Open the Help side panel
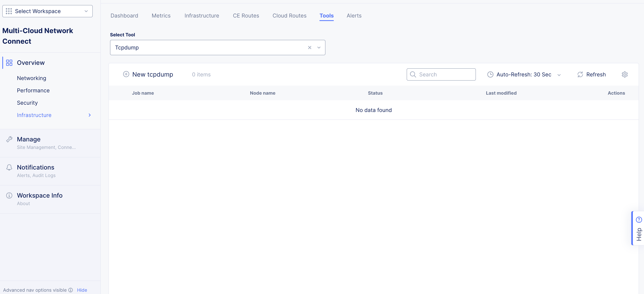The image size is (644, 294). pos(638,228)
